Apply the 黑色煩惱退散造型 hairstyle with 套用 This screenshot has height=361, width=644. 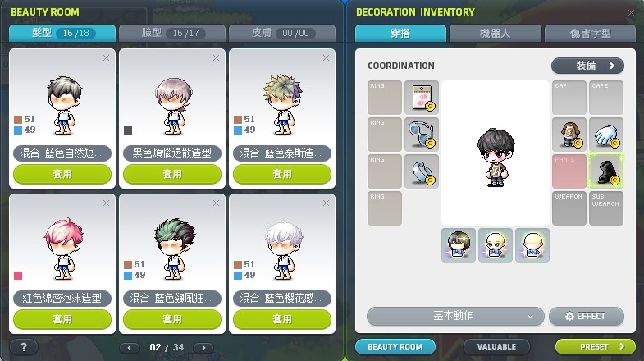pos(172,174)
